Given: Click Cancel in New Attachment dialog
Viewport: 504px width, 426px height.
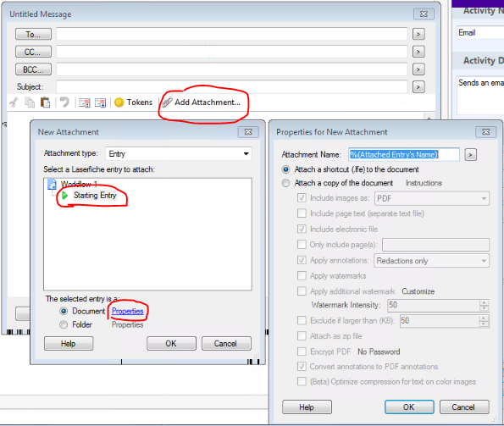Looking at the screenshot, I should pos(226,344).
